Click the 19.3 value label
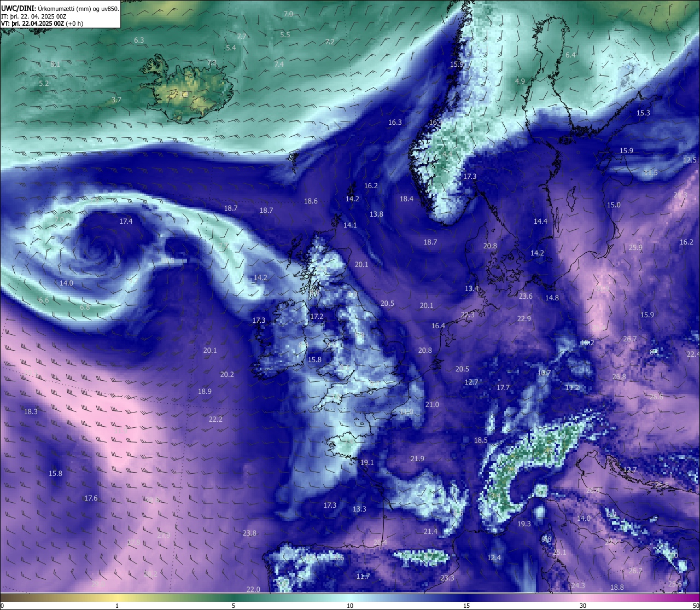This screenshot has height=610, width=700. pos(524,524)
